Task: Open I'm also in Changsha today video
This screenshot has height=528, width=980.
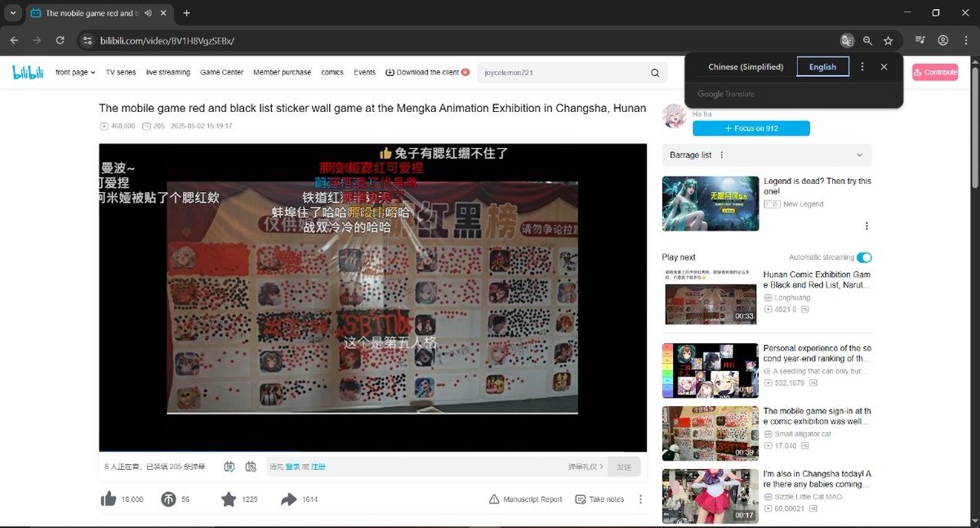Action: click(x=709, y=496)
